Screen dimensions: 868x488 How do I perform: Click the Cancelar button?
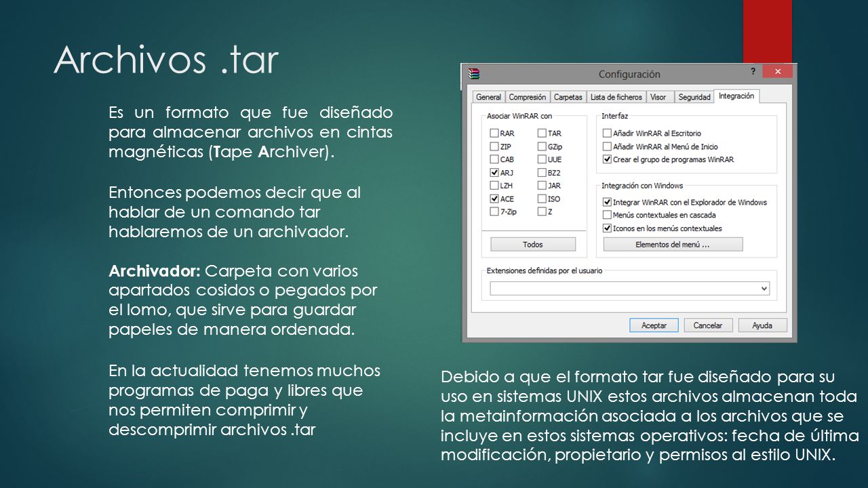pyautogui.click(x=708, y=325)
